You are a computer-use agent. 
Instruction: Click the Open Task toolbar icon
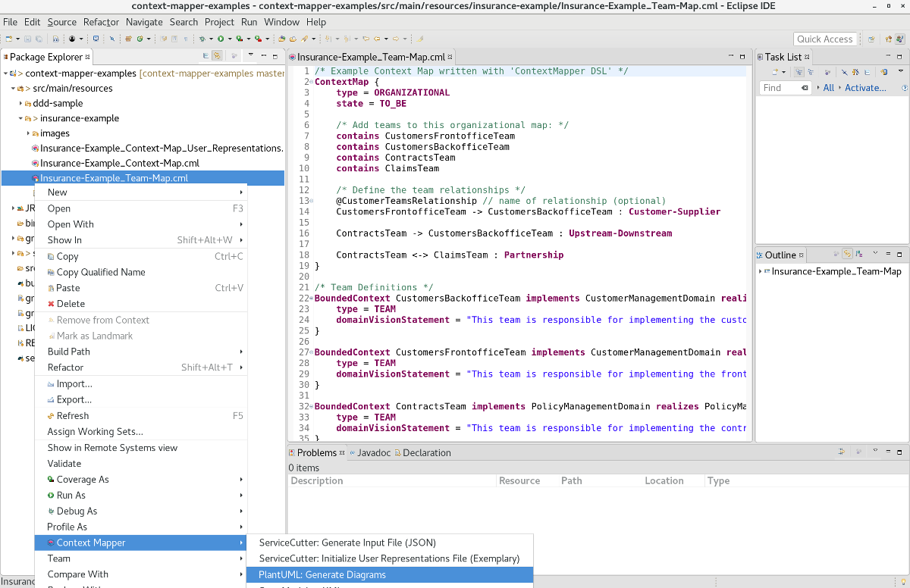click(x=292, y=39)
